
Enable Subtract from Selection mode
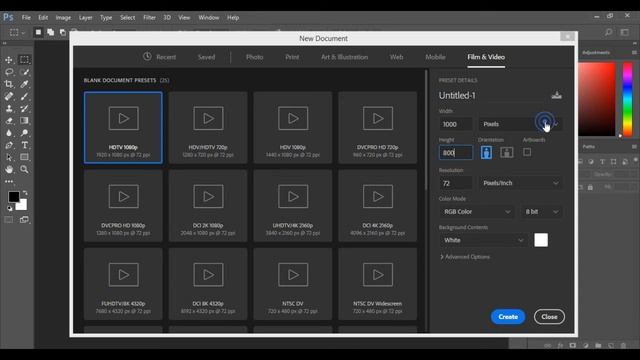[x=62, y=32]
